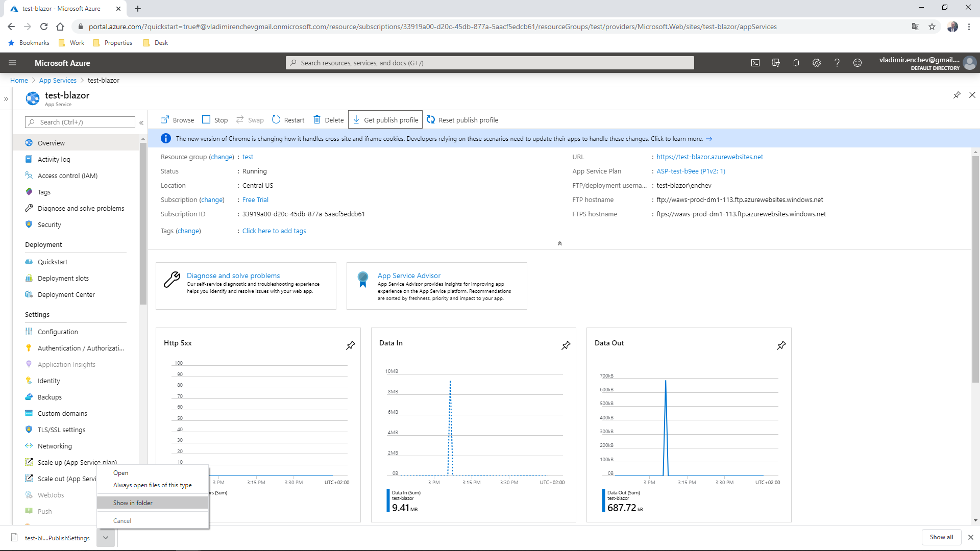Open the test resource group link
This screenshot has height=551, width=980.
[x=248, y=157]
